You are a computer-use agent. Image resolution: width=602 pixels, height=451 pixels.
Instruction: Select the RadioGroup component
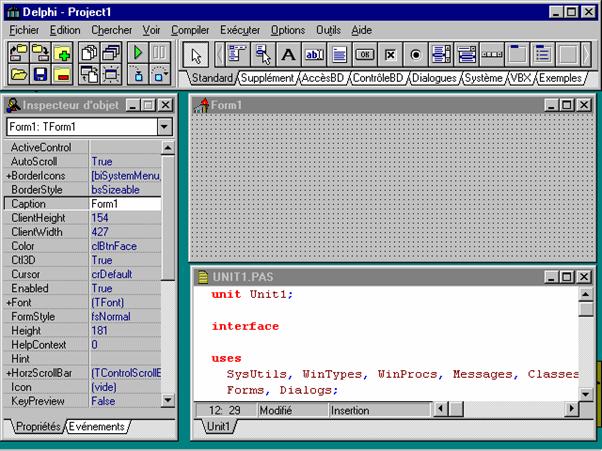pos(542,55)
